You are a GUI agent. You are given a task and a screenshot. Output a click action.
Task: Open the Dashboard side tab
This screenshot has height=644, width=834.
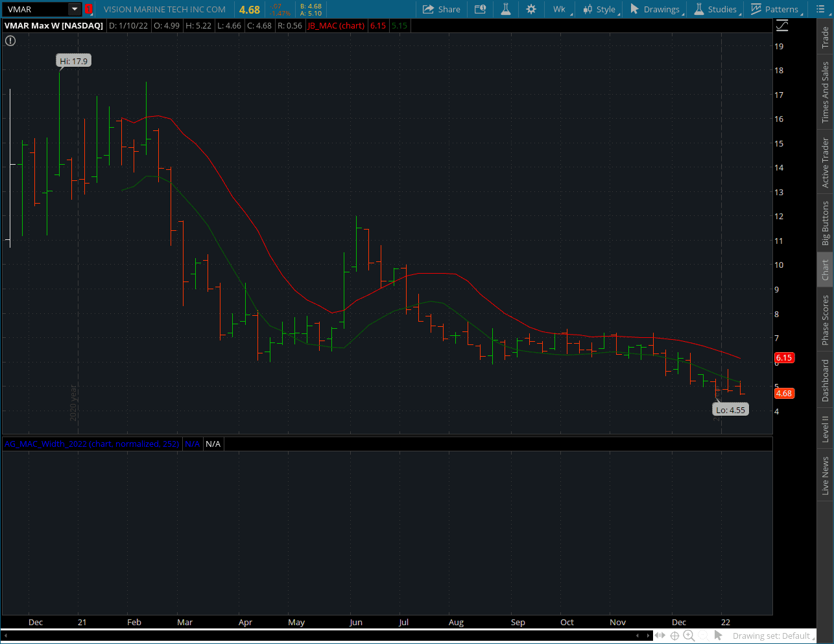[x=825, y=380]
